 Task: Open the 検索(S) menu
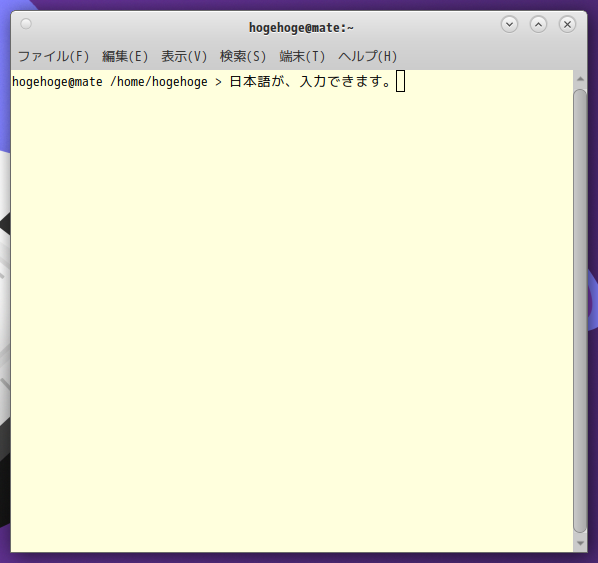[243, 56]
